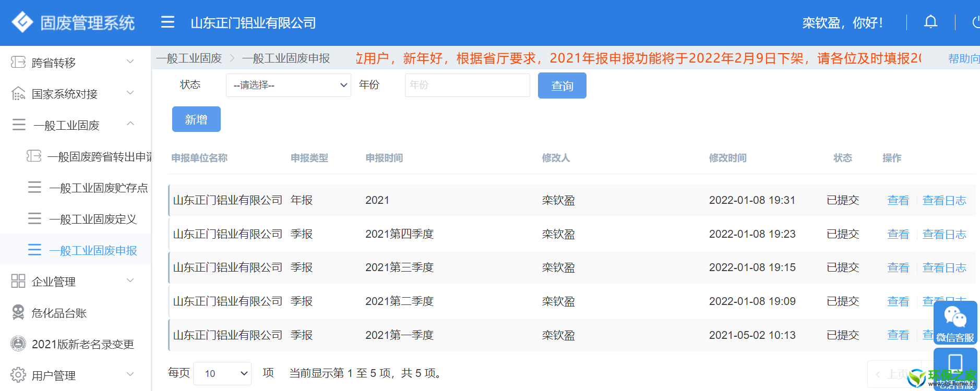Focus the 年份 input field
980x391 pixels.
(467, 85)
